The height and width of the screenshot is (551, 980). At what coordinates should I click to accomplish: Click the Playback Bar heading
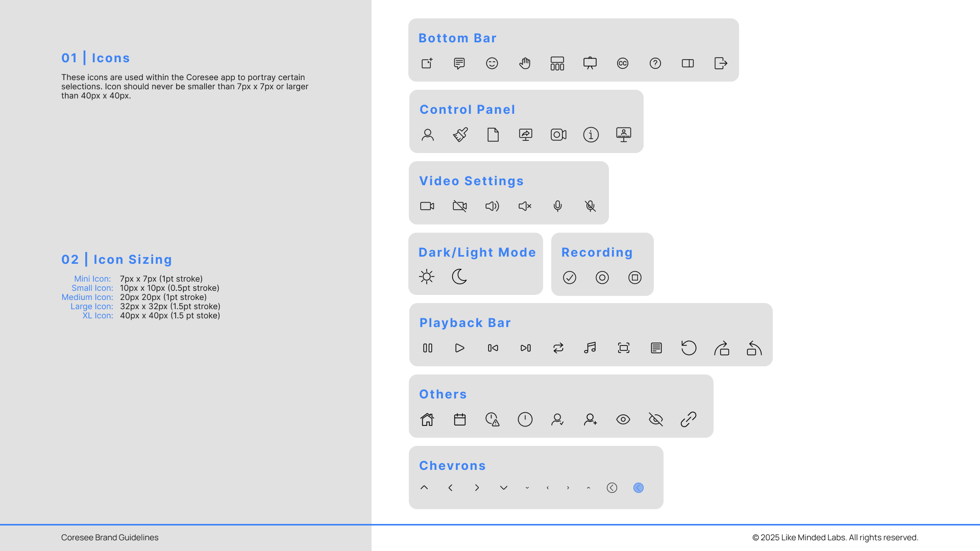click(465, 323)
